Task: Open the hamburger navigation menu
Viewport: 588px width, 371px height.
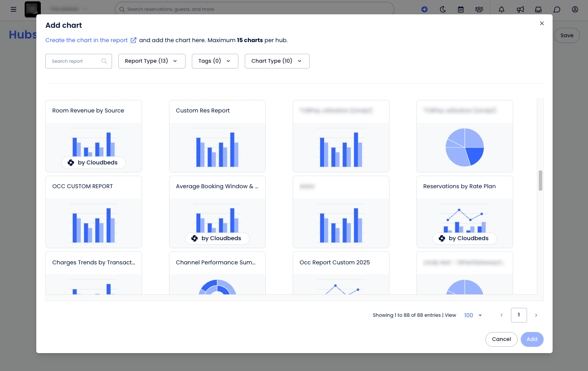Action: point(13,9)
